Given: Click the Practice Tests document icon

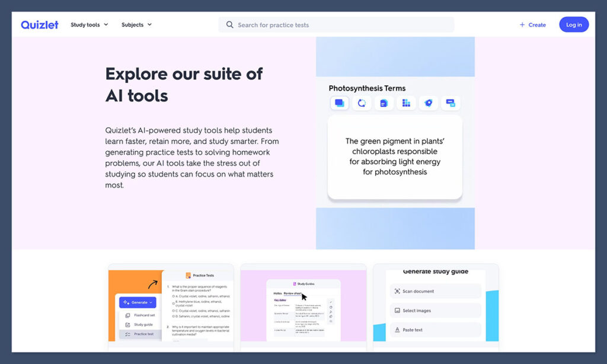Looking at the screenshot, I should coord(188,276).
